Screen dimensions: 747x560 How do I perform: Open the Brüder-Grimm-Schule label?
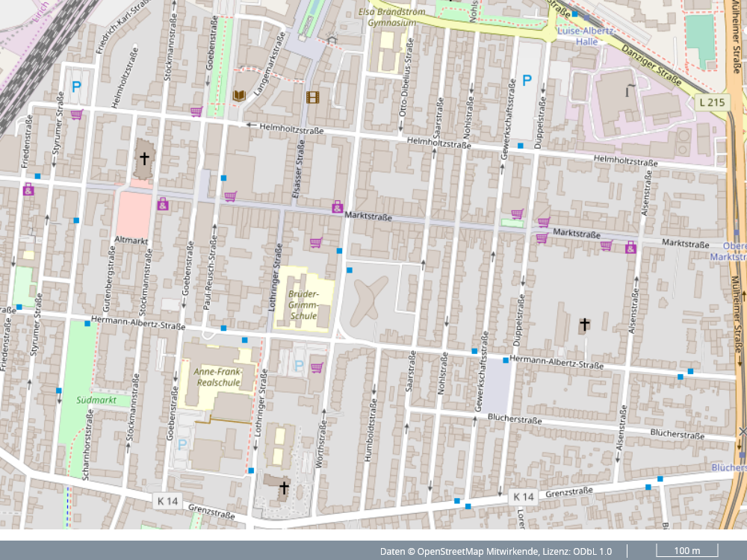click(303, 305)
